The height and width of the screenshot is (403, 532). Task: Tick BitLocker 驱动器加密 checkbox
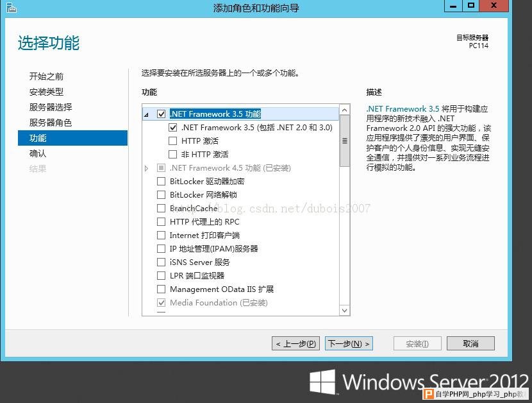pyautogui.click(x=161, y=181)
